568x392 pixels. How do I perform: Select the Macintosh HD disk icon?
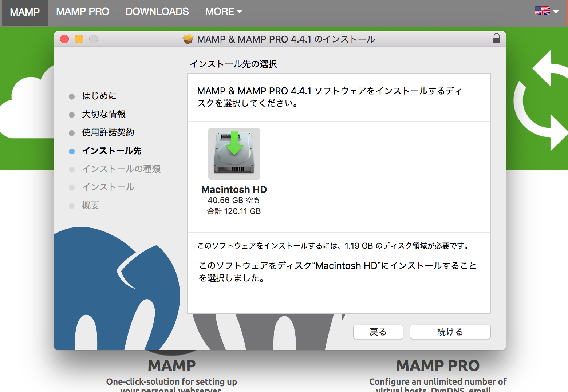coord(234,154)
